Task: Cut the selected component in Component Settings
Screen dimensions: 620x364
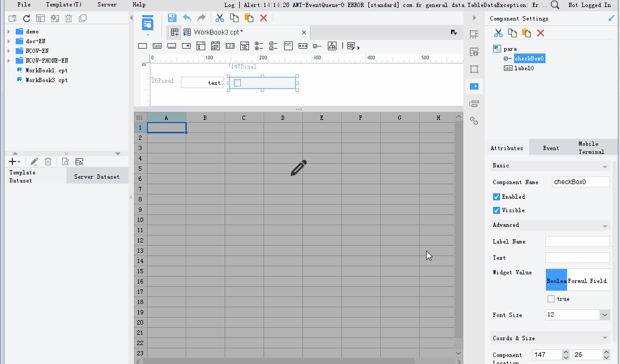Action: (498, 33)
